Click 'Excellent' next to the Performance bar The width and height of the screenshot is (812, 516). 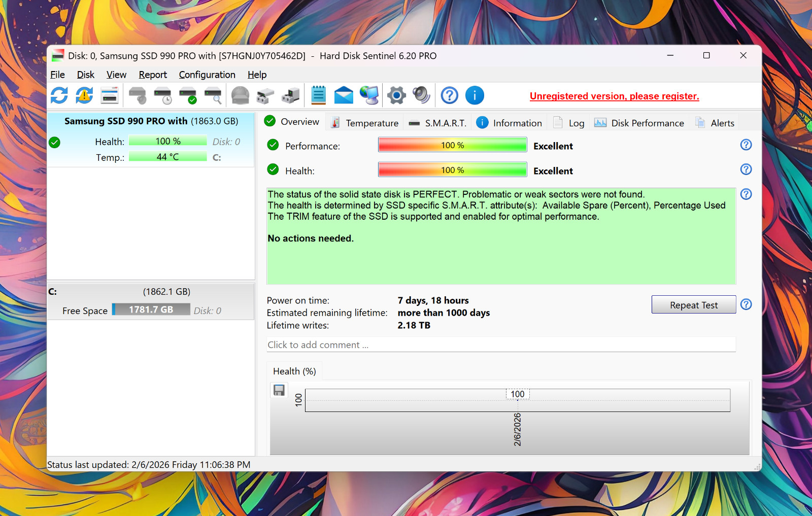click(553, 146)
